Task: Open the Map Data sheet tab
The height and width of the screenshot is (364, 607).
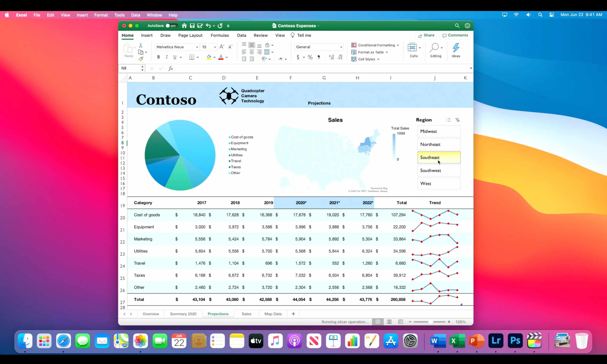Action: 273,314
